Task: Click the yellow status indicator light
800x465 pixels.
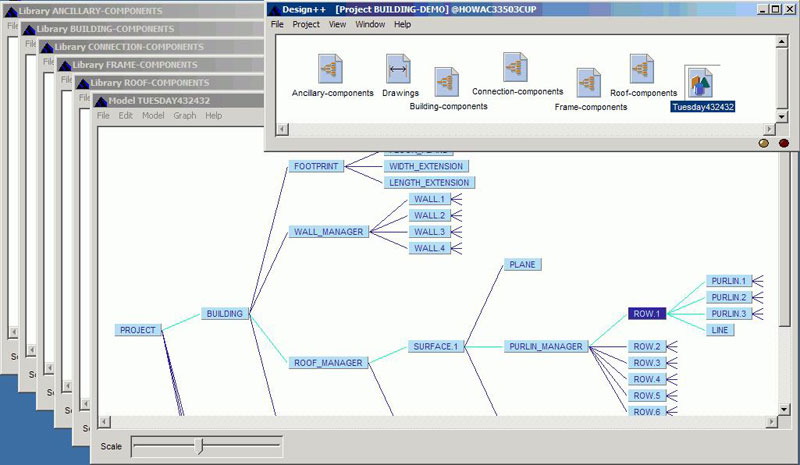Action: point(765,143)
